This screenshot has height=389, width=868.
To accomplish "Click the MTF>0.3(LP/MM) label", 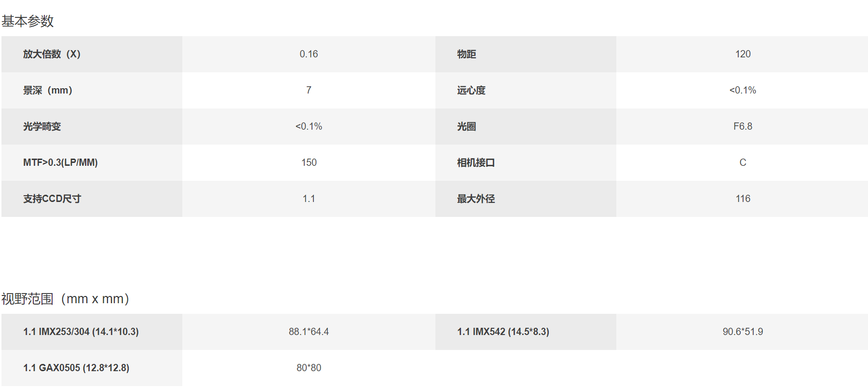I will coord(60,162).
